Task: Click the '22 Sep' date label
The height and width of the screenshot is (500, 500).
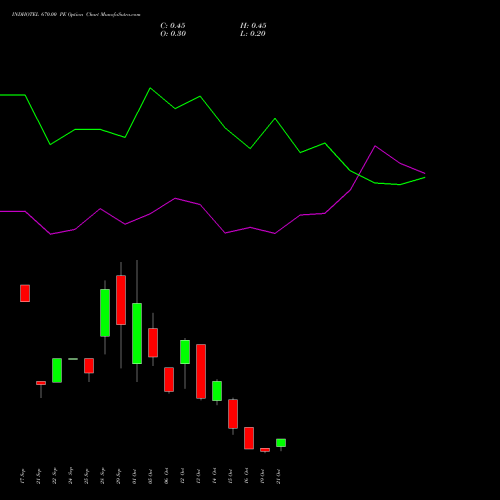Action: click(x=54, y=476)
